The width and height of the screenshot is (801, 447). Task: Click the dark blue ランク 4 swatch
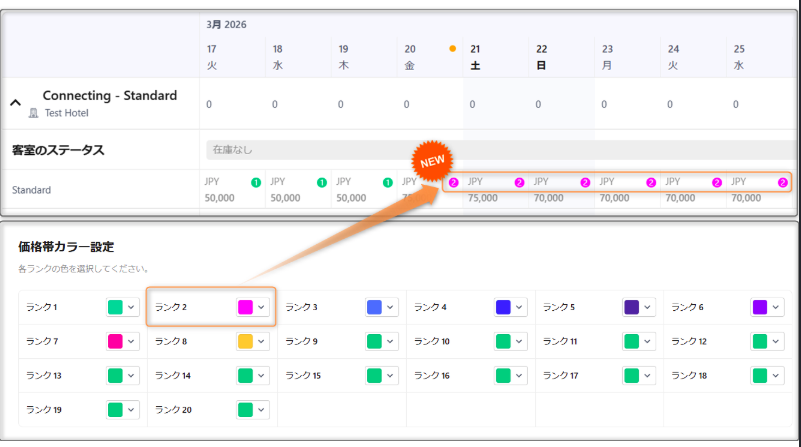503,307
